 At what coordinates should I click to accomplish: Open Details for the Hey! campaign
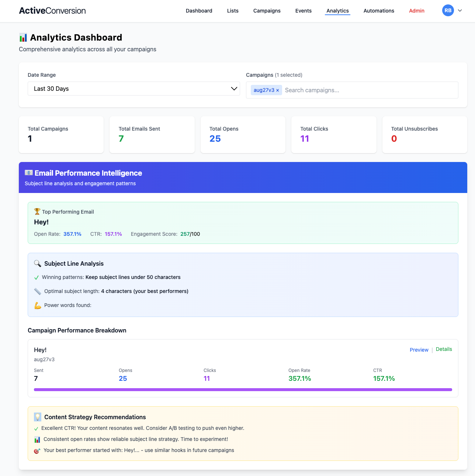coord(444,349)
